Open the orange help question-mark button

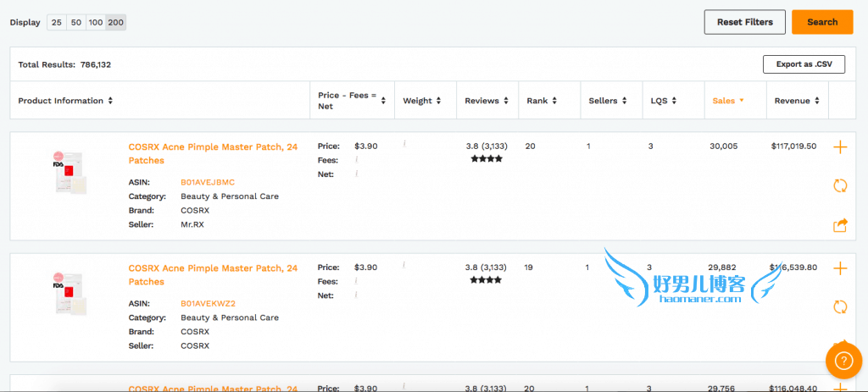click(843, 361)
